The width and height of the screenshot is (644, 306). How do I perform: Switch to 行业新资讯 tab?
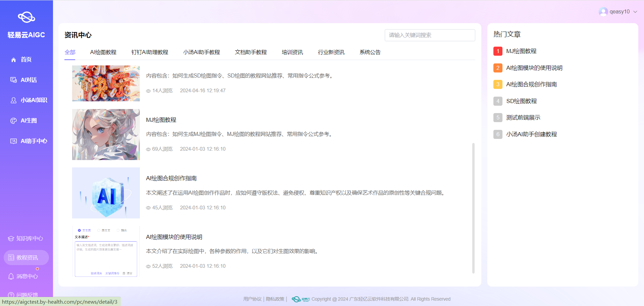331,52
